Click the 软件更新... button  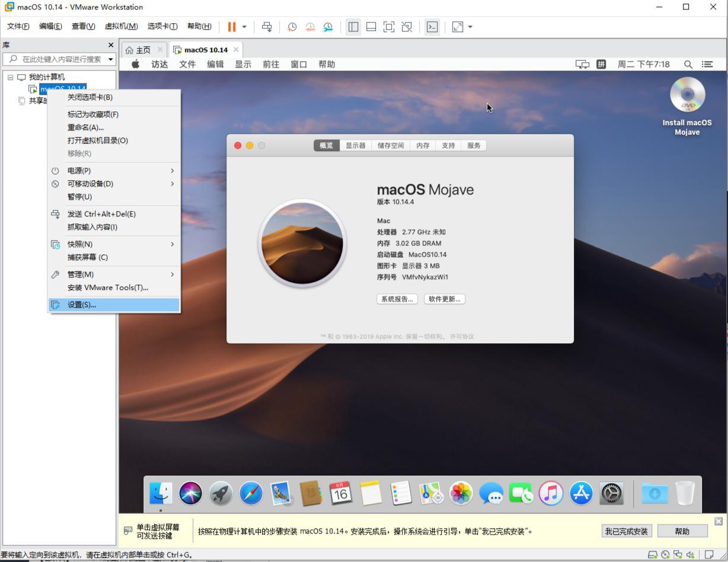(x=445, y=299)
